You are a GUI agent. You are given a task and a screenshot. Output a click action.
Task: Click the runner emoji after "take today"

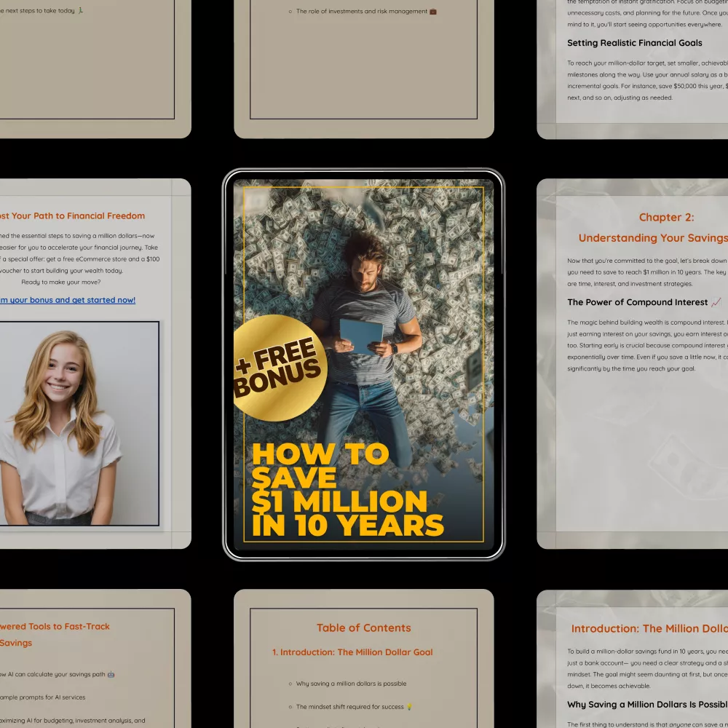pos(80,11)
